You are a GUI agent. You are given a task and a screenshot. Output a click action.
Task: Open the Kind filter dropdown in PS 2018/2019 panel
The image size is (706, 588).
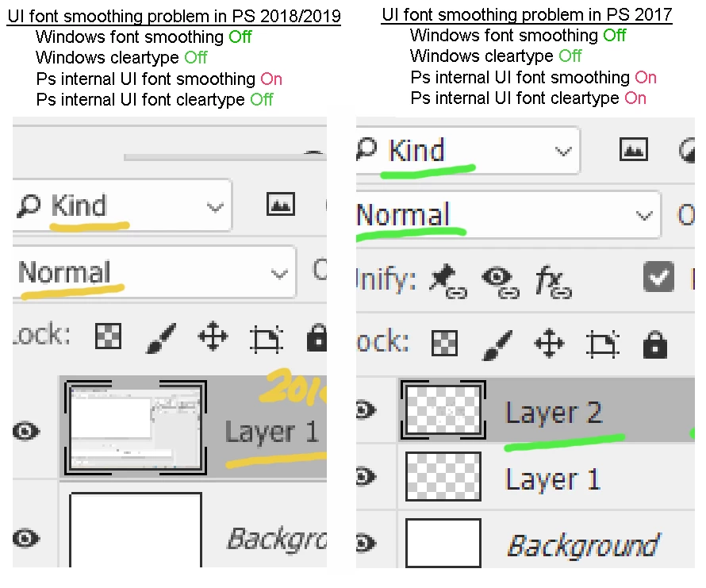click(x=122, y=206)
